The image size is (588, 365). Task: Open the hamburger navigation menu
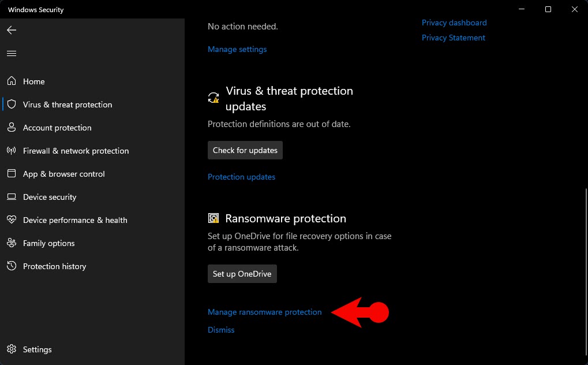tap(12, 53)
